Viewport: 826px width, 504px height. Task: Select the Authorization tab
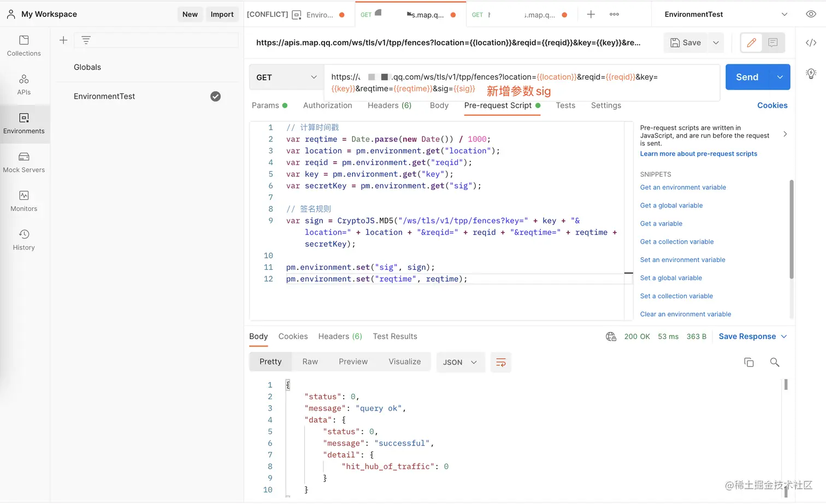tap(327, 105)
